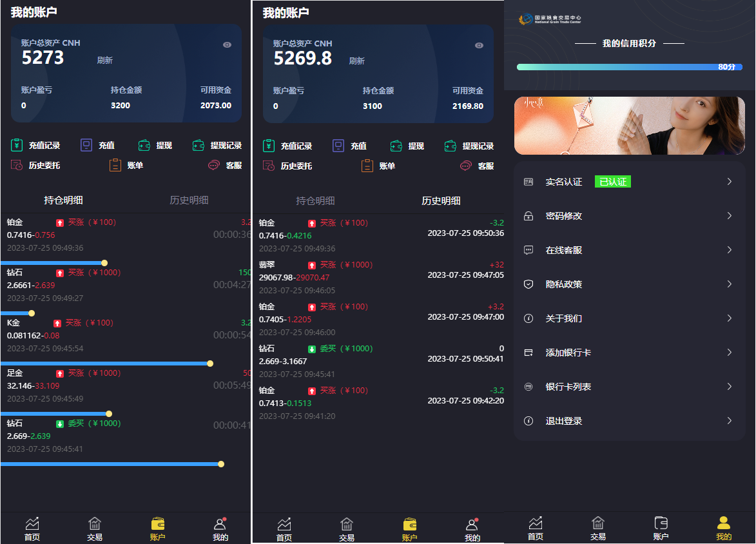756x544 pixels.
Task: Open 提现记录 withdrawal history icon
Action: (199, 145)
